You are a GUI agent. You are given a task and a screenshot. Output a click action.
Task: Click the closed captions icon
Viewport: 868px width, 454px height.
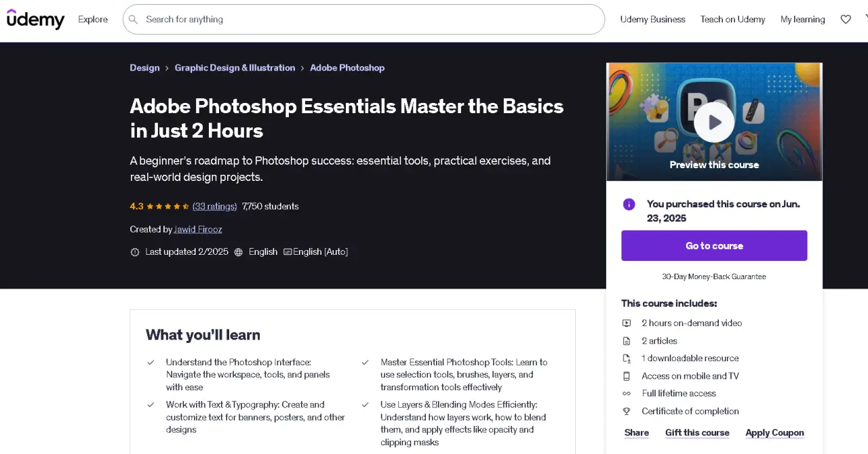tap(288, 252)
